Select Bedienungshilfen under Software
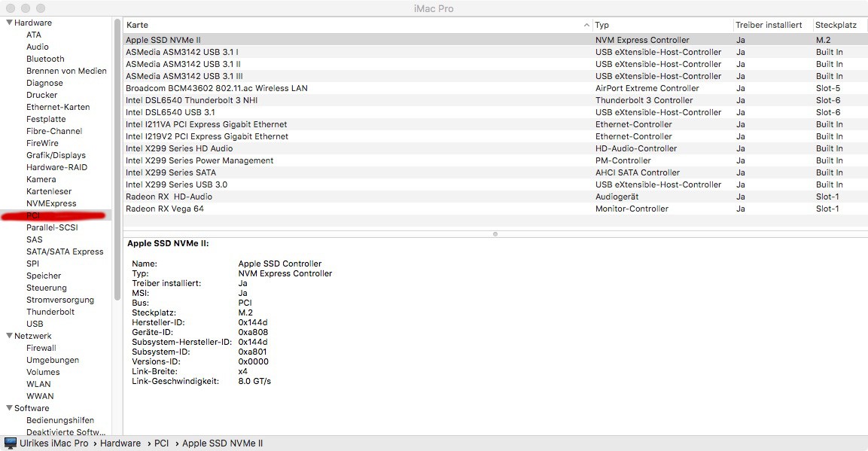The image size is (868, 451). pyautogui.click(x=60, y=421)
